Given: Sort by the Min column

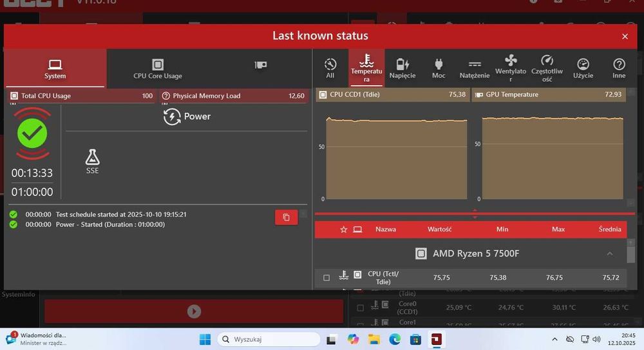Looking at the screenshot, I should [502, 229].
